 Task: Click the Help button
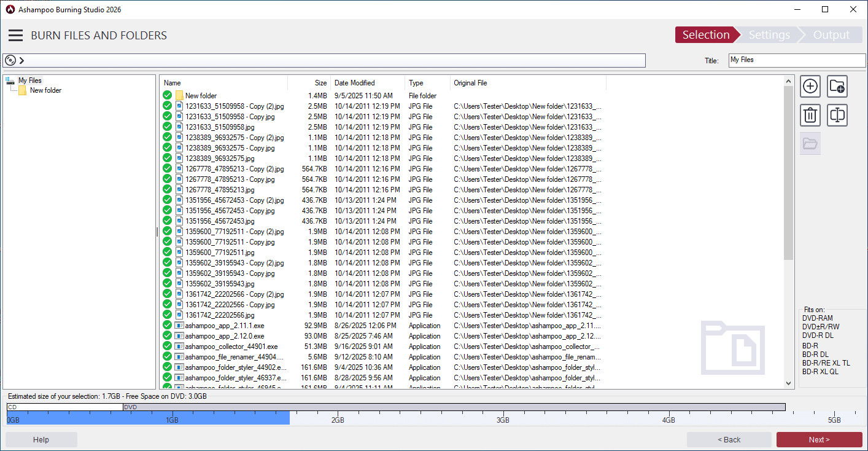(x=41, y=439)
